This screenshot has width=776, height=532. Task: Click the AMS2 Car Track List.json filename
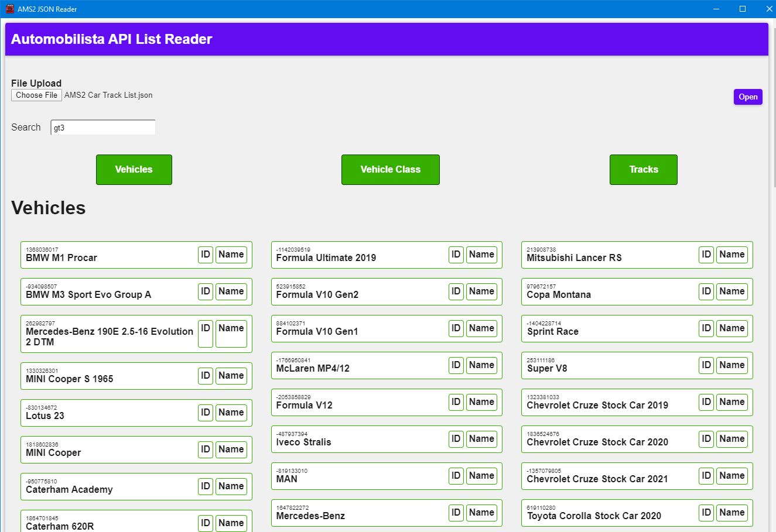(x=108, y=95)
